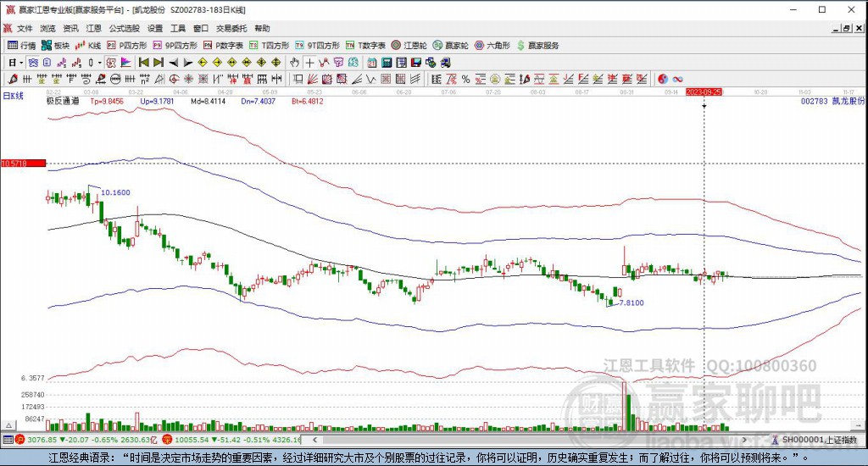Screen dimensions: 868x466
Task: Click the Bt=6.4812 indicator value
Action: [307, 102]
